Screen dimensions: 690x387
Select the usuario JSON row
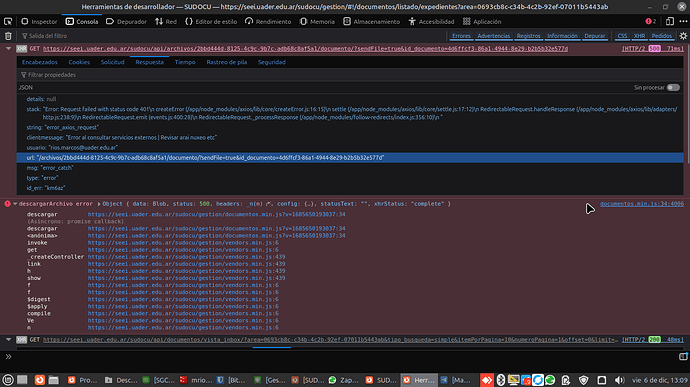[x=350, y=147]
